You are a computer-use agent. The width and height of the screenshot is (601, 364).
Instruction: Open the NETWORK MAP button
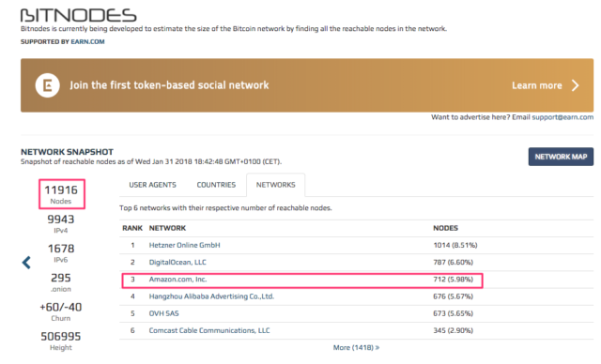click(x=561, y=157)
